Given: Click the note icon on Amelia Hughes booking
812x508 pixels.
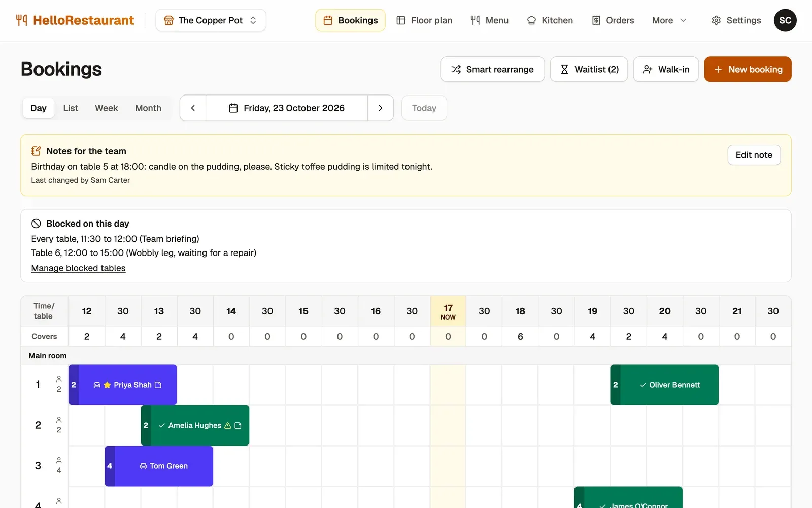Looking at the screenshot, I should (x=238, y=426).
